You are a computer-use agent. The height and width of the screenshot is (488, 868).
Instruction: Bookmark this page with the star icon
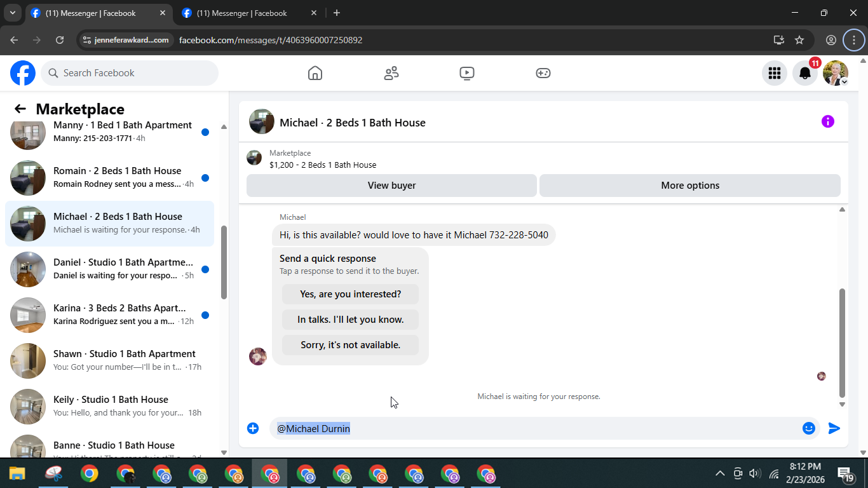pos(799,40)
